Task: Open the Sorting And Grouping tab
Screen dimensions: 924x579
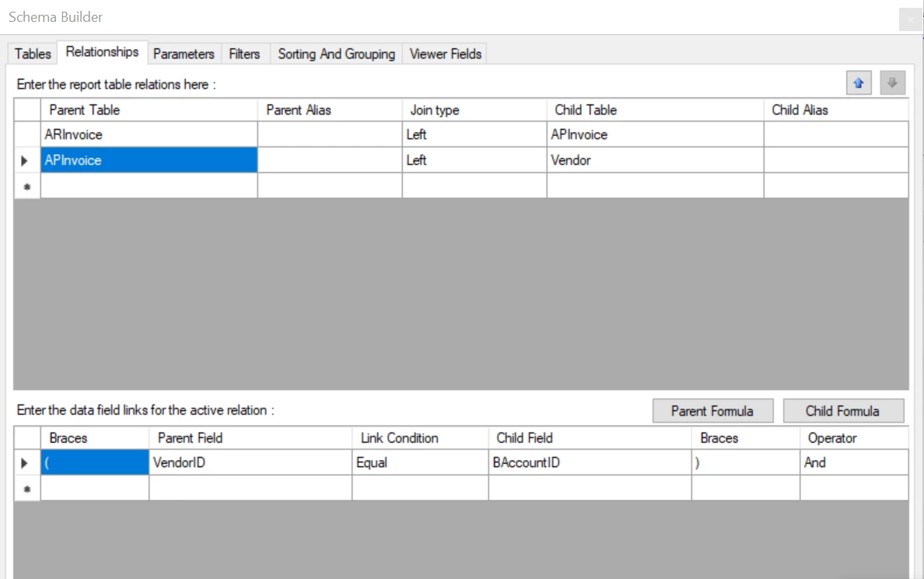Action: 336,54
